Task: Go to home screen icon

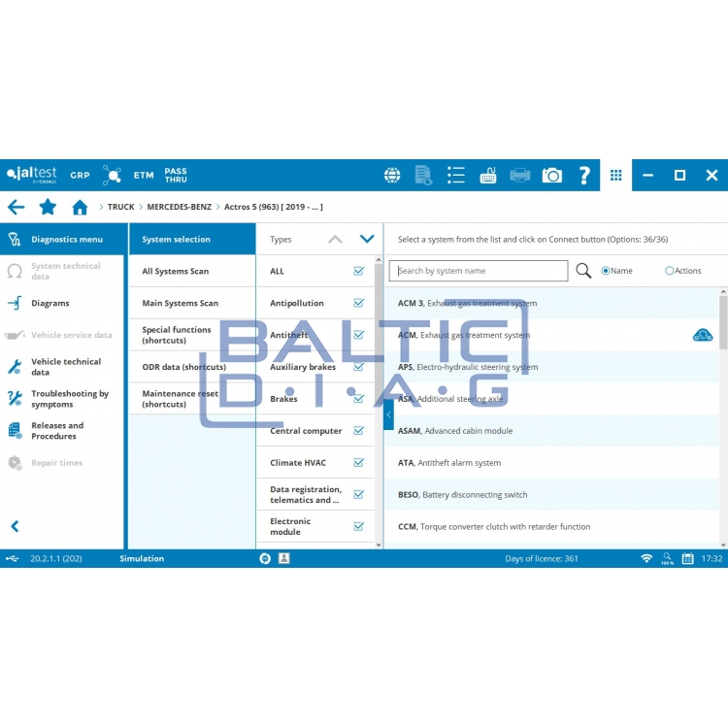Action: (80, 207)
